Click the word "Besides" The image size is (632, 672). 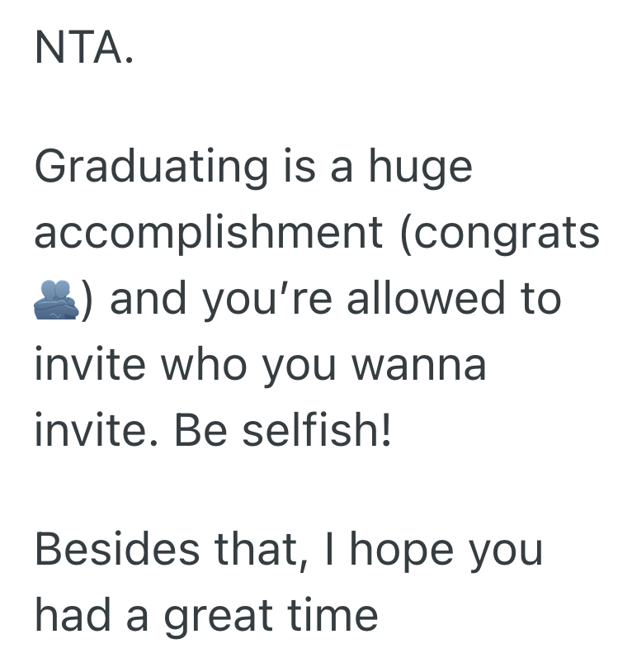click(x=116, y=548)
